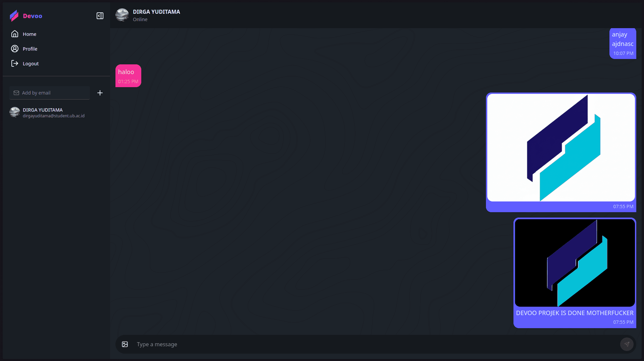
Task: Select the Home icon in sidebar
Action: [x=15, y=34]
